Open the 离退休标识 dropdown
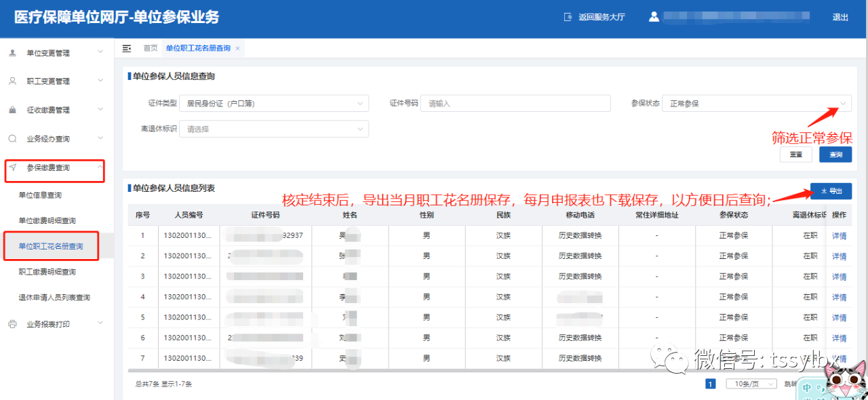This screenshot has height=400, width=868. (x=273, y=129)
